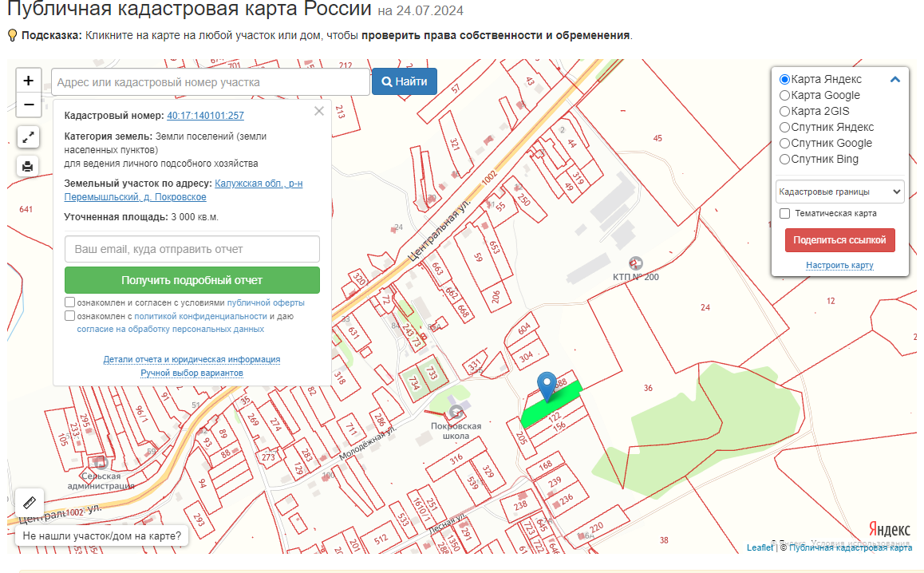Image resolution: width=924 pixels, height=573 pixels.
Task: Close the parcel info popup
Action: pos(319,111)
